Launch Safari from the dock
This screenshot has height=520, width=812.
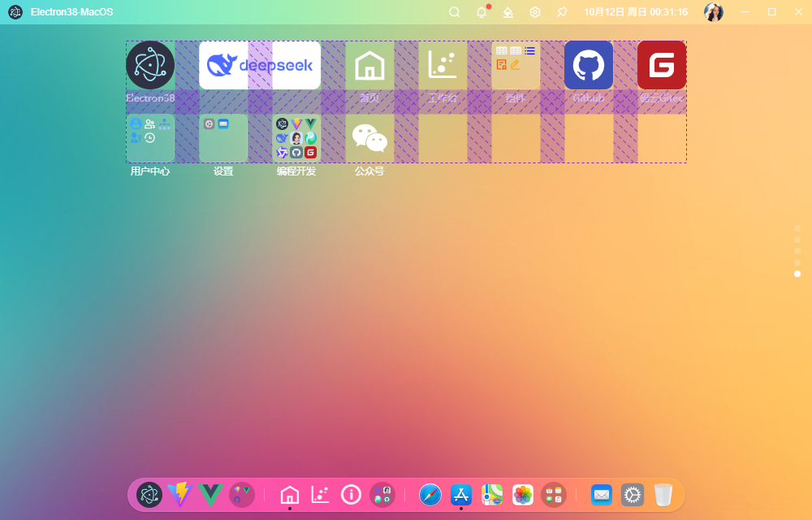(430, 495)
